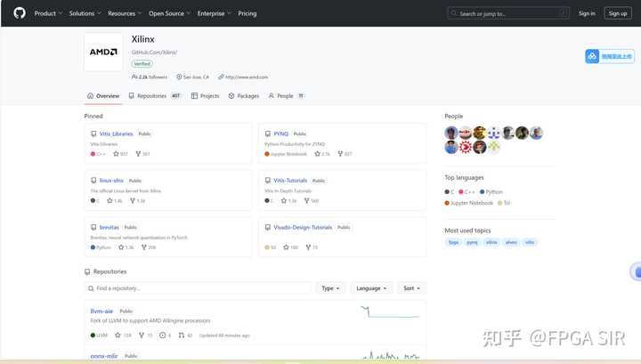Open the Vitis_Libraries pinned repository
641x364 pixels.
(116, 133)
